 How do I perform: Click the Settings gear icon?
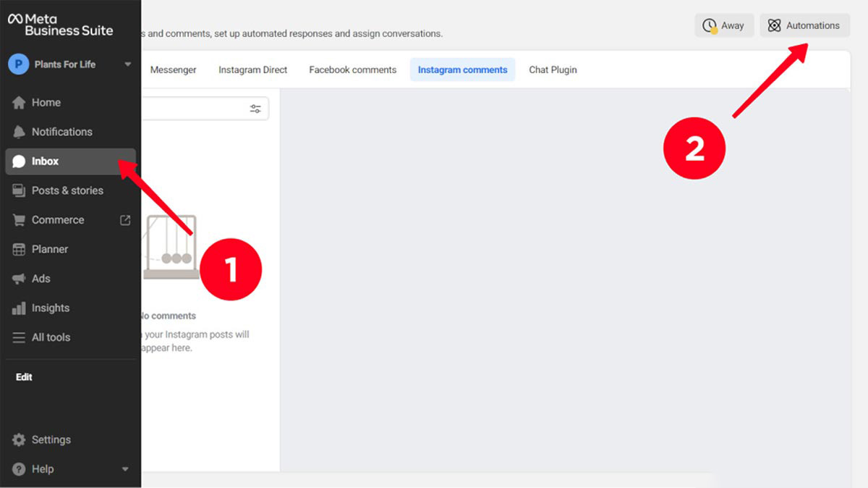(x=19, y=439)
